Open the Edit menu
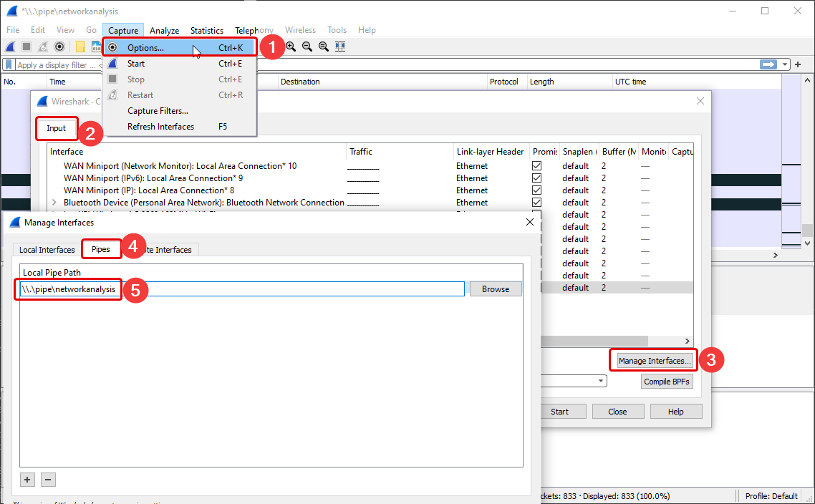The image size is (815, 504). point(38,30)
